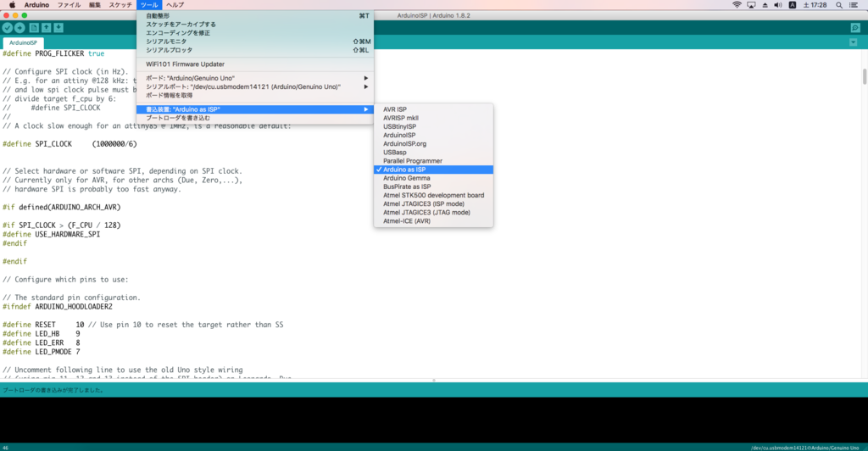Click the input source A icon
Viewport: 868px width, 451px height.
[793, 5]
